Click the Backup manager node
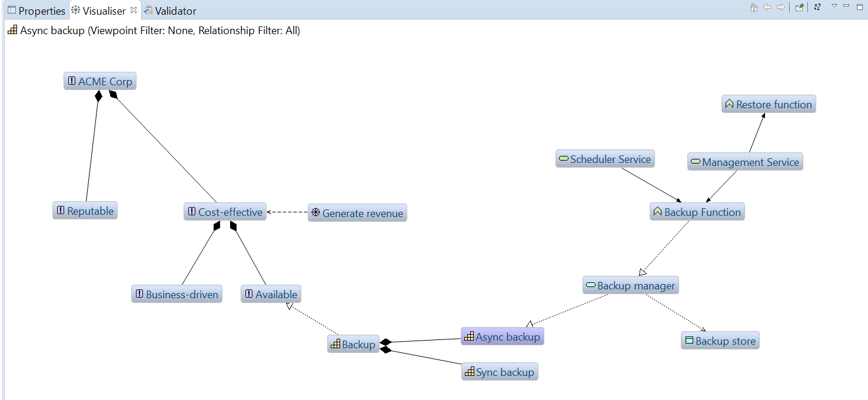Screen dimensions: 868x400 point(631,286)
